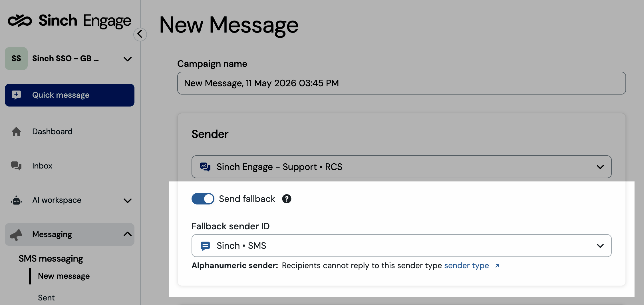Open the Sinch Engage Support RCS sender dropdown
This screenshot has width=644, height=305.
coord(401,167)
